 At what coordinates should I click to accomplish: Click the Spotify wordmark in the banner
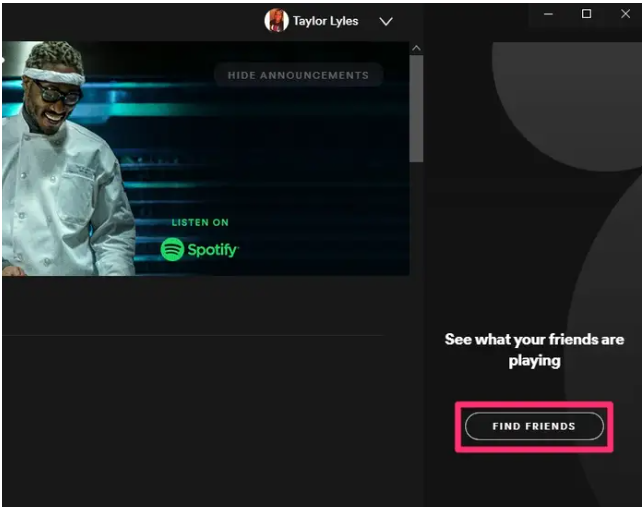[212, 250]
